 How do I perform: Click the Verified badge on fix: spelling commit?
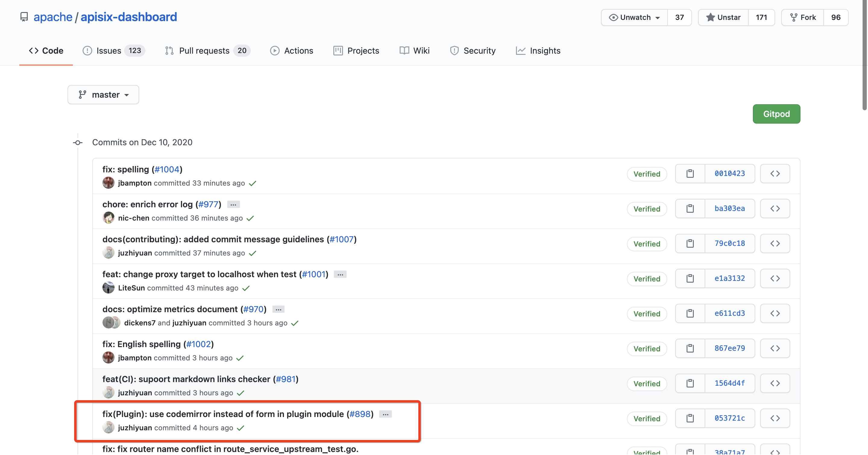[646, 174]
